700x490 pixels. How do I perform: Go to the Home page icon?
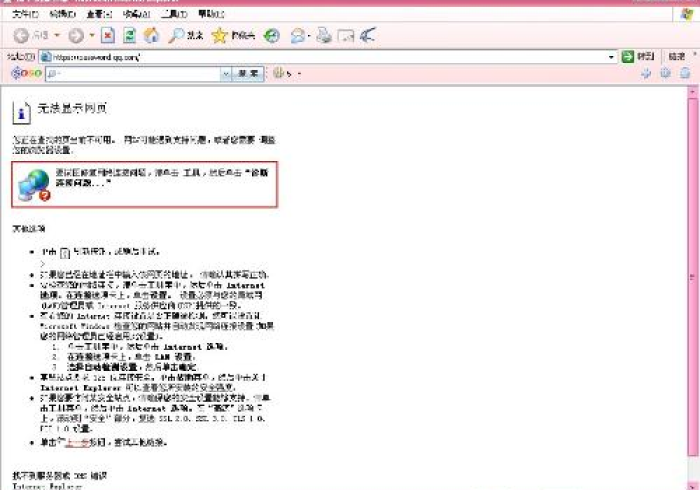tap(151, 36)
